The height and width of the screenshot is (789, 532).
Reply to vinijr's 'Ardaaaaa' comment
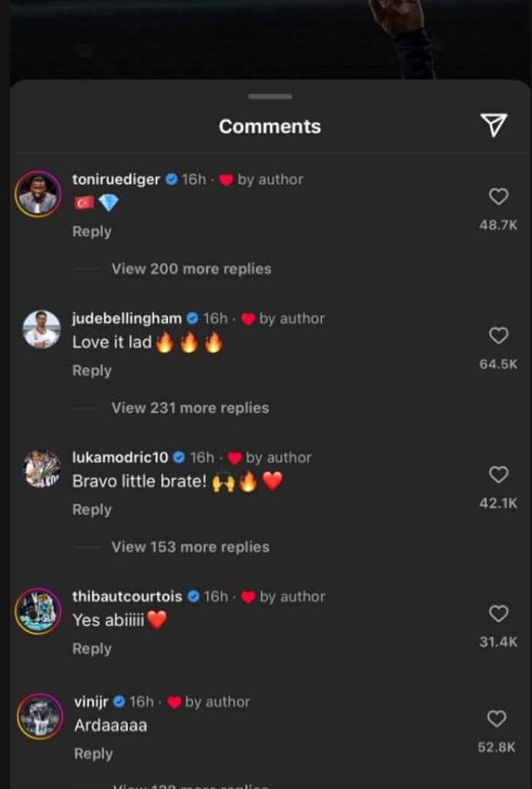tap(93, 754)
